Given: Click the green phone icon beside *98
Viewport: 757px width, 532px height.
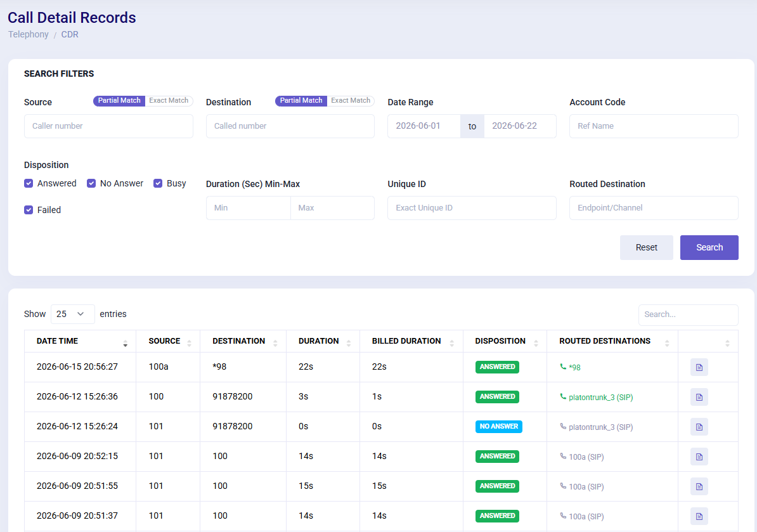Looking at the screenshot, I should [x=563, y=367].
